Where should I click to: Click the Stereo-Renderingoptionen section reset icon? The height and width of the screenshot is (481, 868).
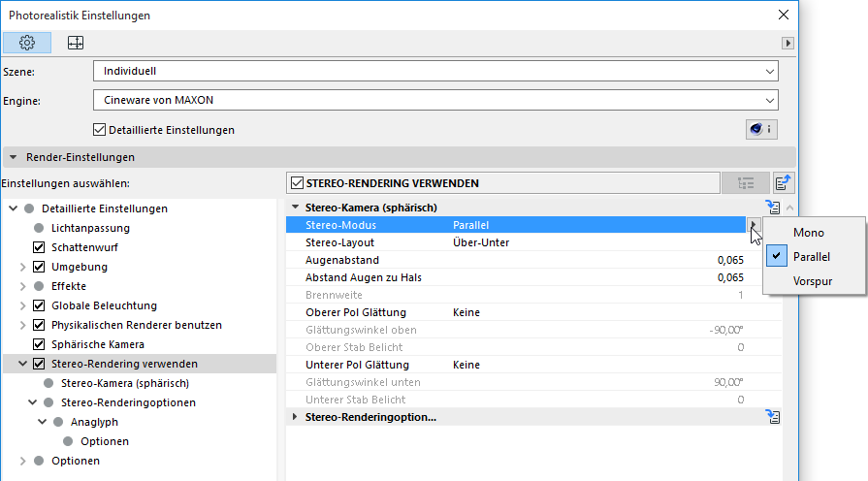(x=773, y=417)
